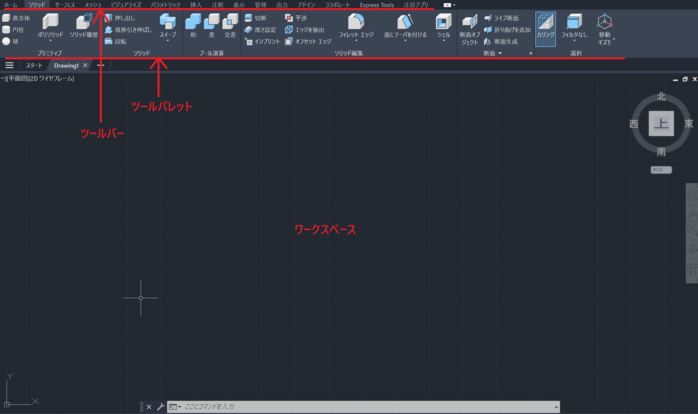Toggle the カリング (Culling) button
The height and width of the screenshot is (414, 698).
point(545,27)
